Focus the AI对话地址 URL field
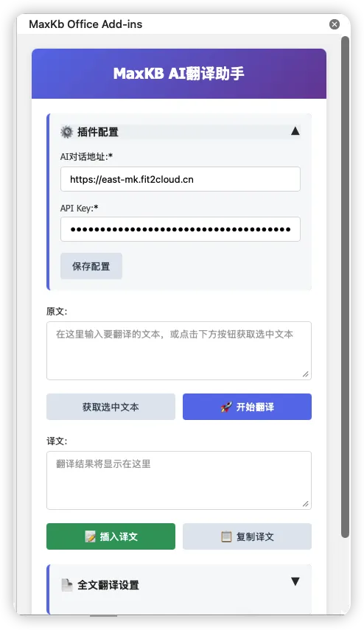 point(181,179)
